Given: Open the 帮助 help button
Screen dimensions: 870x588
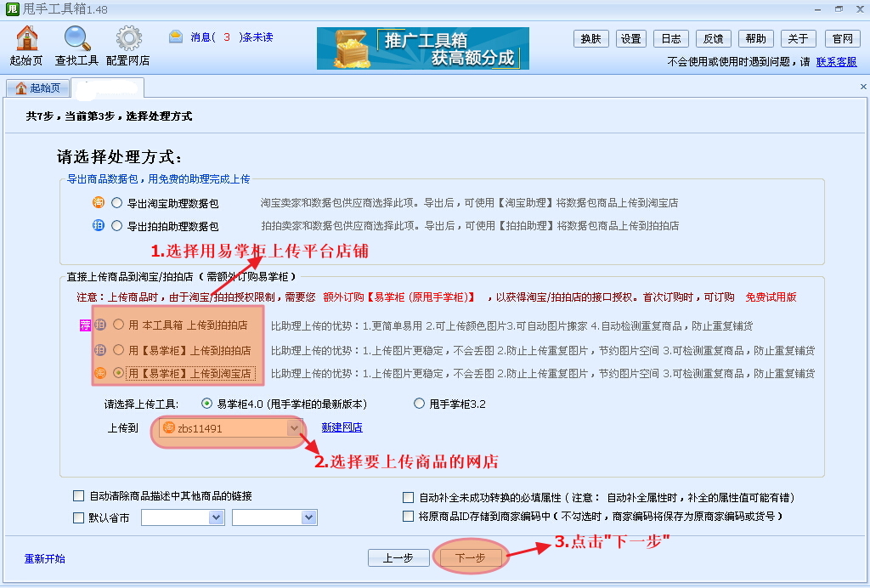Looking at the screenshot, I should (755, 39).
